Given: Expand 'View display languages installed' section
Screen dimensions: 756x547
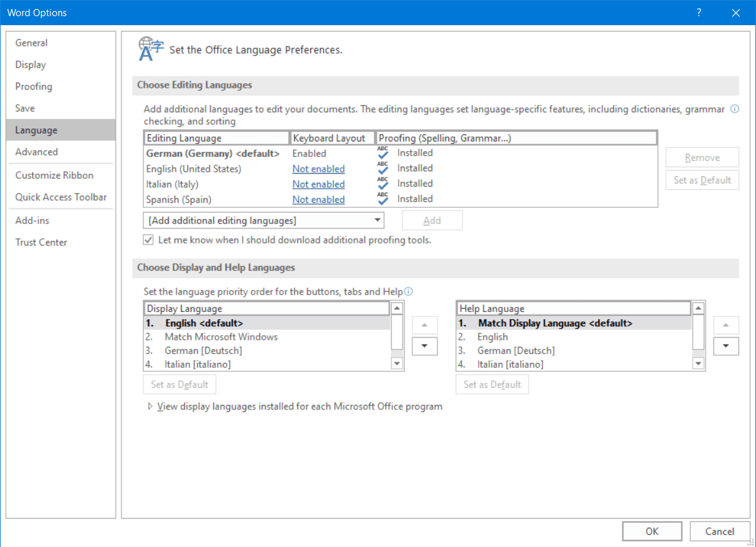Looking at the screenshot, I should pos(151,407).
